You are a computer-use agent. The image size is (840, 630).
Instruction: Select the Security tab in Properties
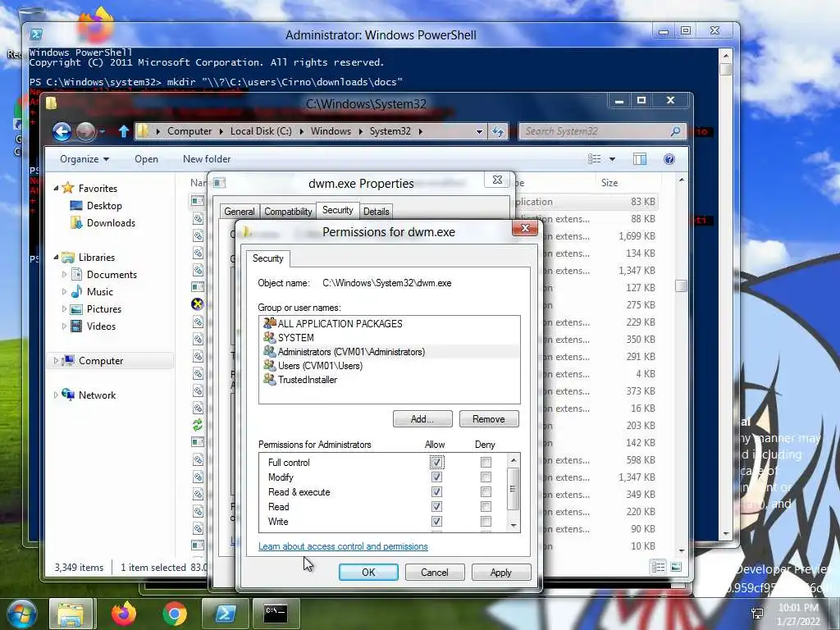(337, 210)
